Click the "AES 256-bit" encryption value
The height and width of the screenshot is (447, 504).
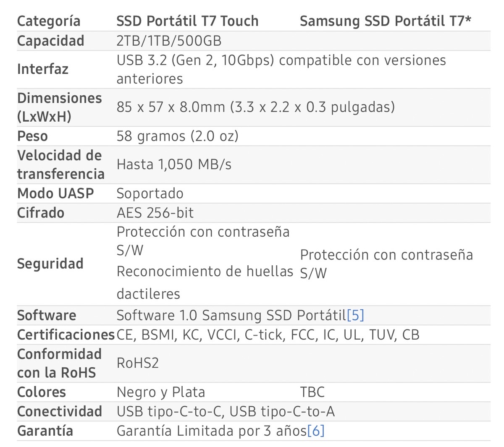(x=155, y=213)
